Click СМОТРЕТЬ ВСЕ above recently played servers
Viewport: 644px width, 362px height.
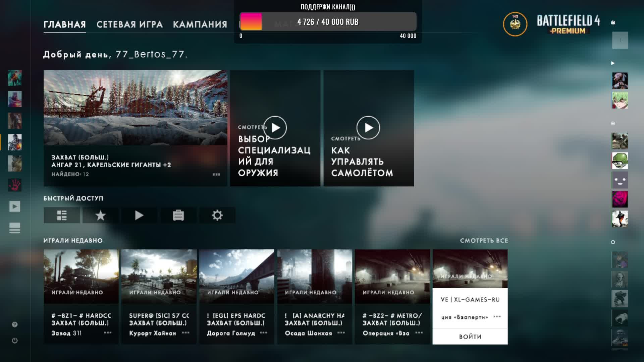(x=484, y=241)
